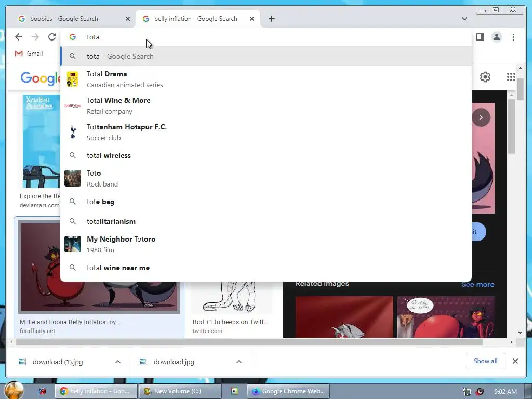
Task: Close the belly inflation Google Search tab
Action: tap(252, 19)
